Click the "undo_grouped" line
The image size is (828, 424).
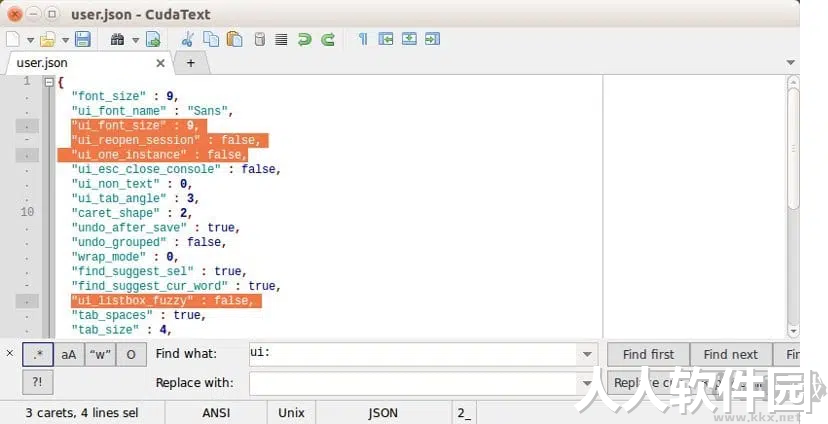[x=149, y=242]
